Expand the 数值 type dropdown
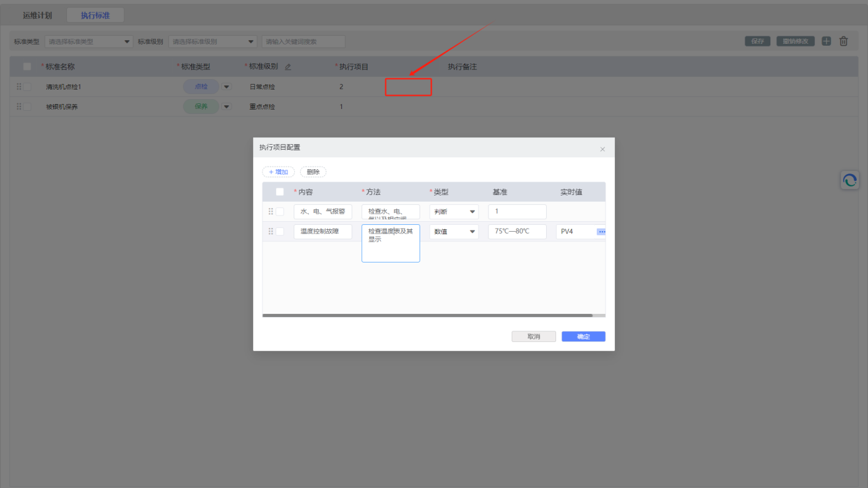 click(x=453, y=232)
